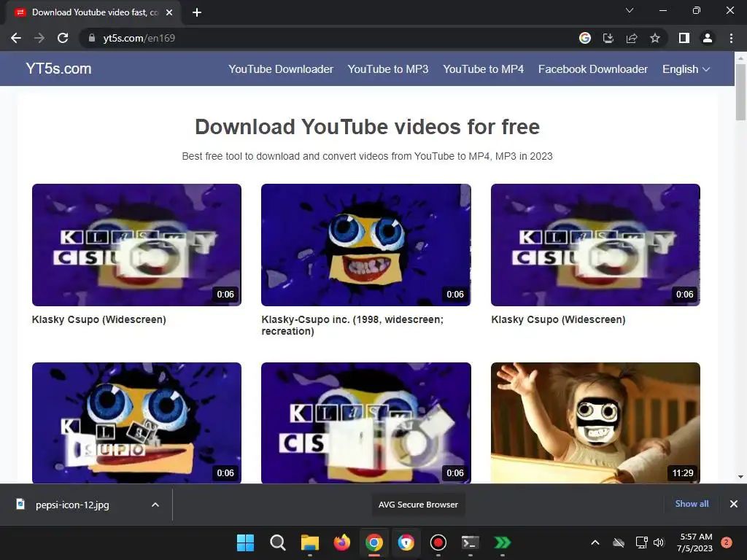Image resolution: width=747 pixels, height=560 pixels.
Task: Click the page vertical scrollbar thumb
Action: (740, 91)
